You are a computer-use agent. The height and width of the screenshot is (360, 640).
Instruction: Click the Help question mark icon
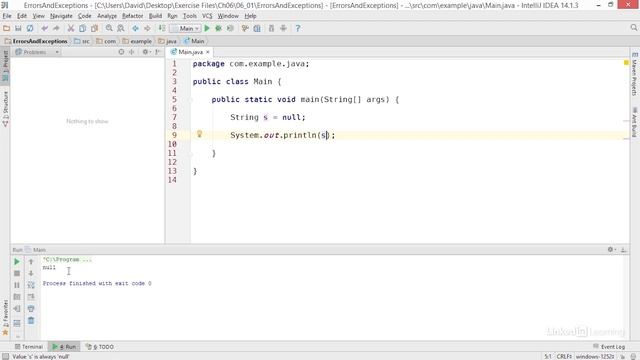pos(298,28)
